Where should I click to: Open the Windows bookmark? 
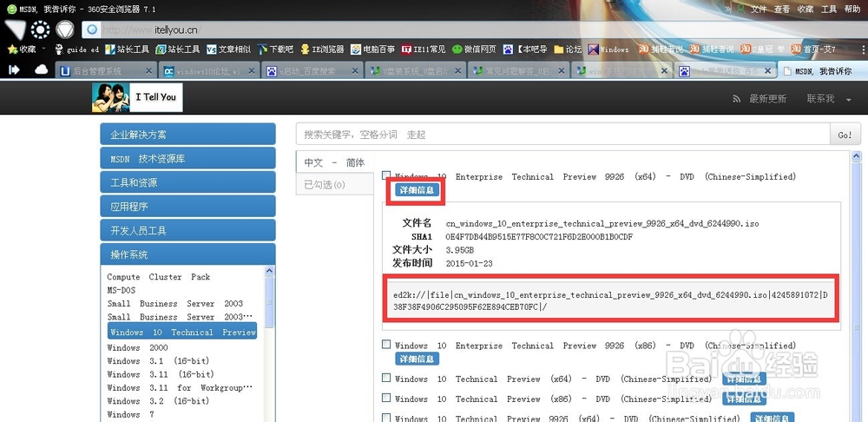608,49
